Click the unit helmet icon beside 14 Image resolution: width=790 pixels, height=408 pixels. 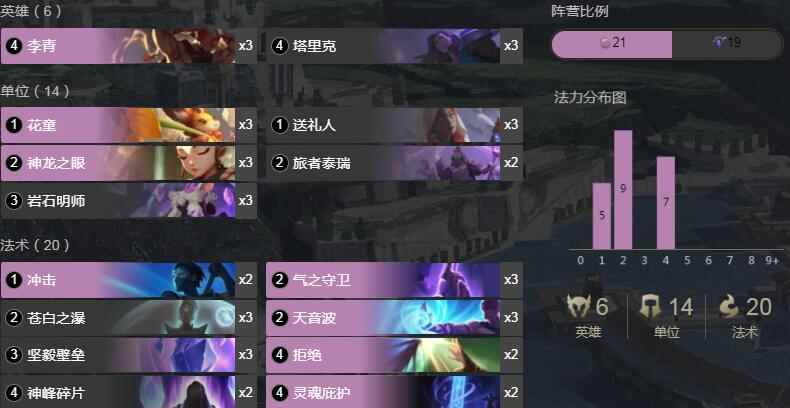pyautogui.click(x=650, y=307)
